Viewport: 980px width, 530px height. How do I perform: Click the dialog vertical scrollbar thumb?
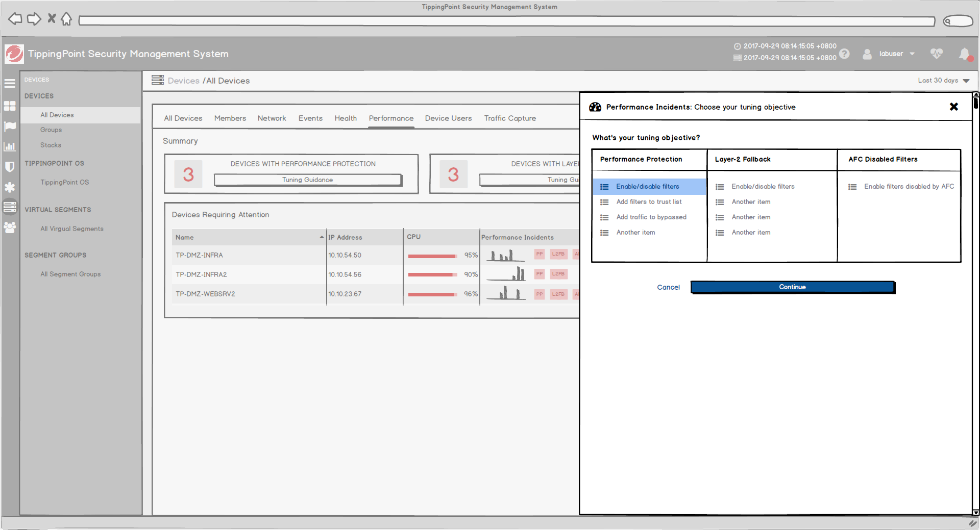(975, 103)
